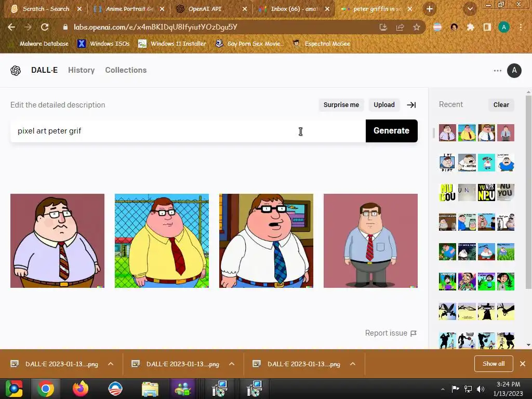
Task: Click the DALL·E home label
Action: pyautogui.click(x=45, y=70)
